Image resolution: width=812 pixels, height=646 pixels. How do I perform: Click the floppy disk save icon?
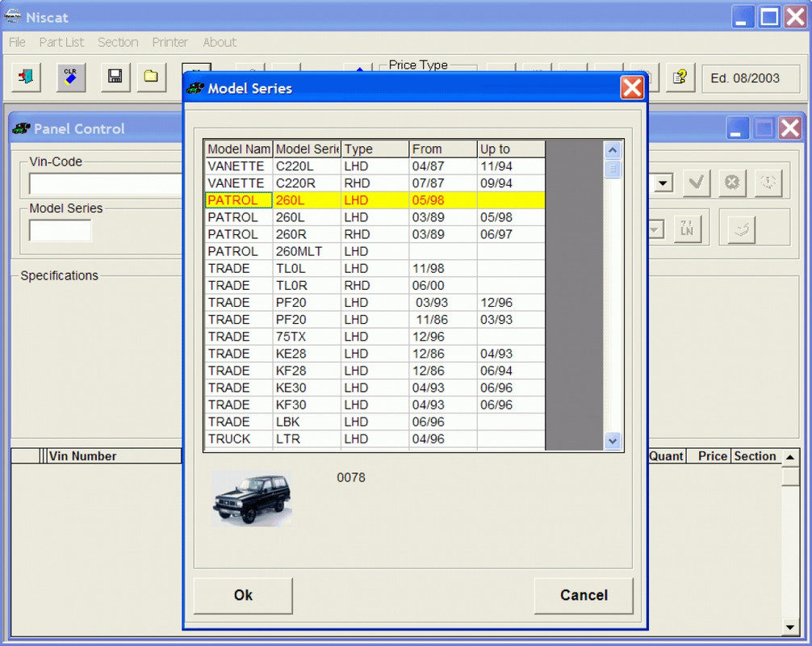115,78
